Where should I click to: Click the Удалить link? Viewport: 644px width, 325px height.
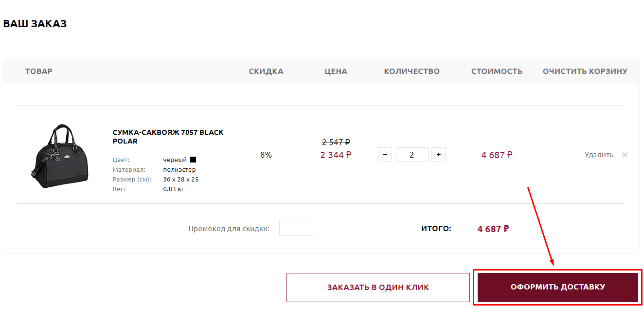click(599, 155)
